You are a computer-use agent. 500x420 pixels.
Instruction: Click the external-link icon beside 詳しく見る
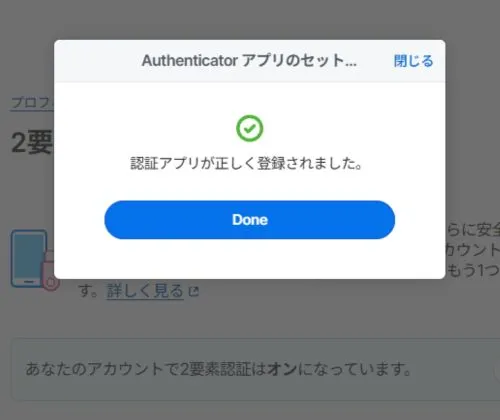click(194, 291)
